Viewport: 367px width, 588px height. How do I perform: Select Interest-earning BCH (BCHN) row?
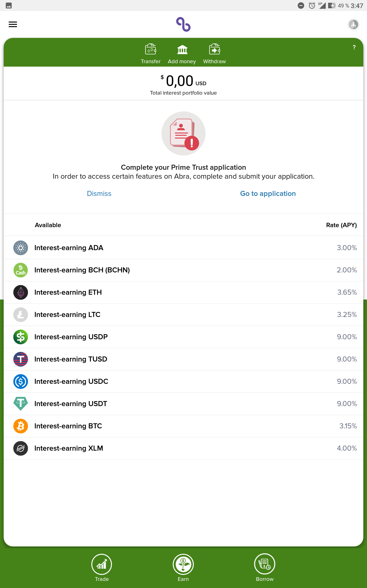click(x=183, y=270)
